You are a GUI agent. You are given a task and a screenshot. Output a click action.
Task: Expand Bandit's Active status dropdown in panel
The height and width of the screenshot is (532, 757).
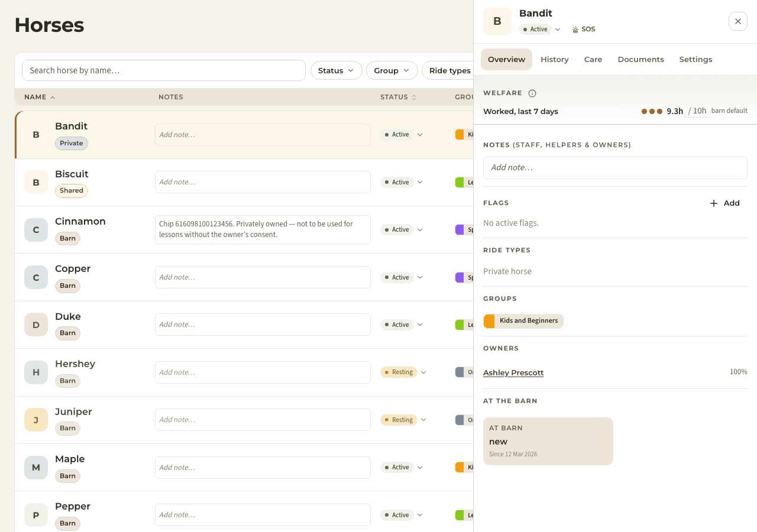coord(540,29)
